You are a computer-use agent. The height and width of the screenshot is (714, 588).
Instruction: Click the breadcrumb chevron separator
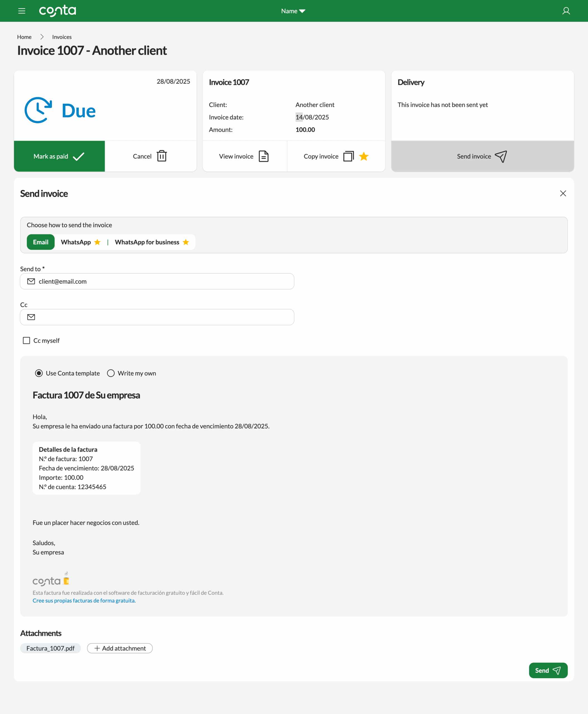tap(42, 37)
